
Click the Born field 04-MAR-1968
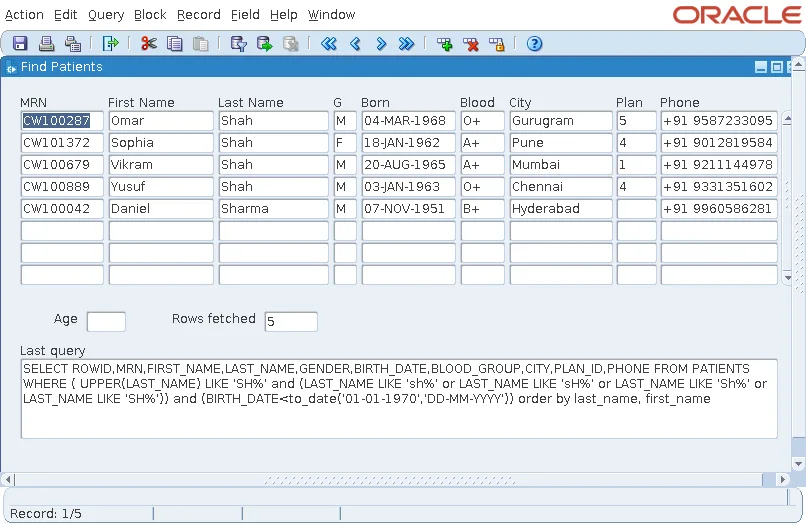click(x=409, y=121)
